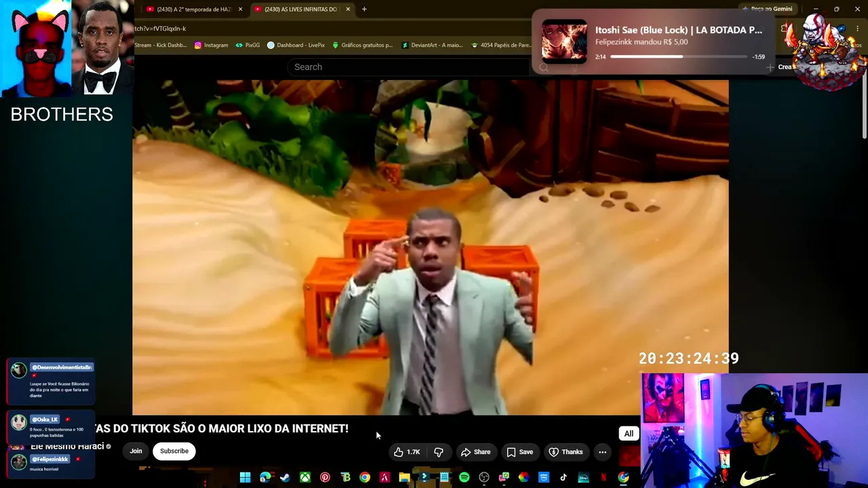The height and width of the screenshot is (488, 868).
Task: Open Gráficos gratuitos bookmark
Action: click(x=362, y=45)
